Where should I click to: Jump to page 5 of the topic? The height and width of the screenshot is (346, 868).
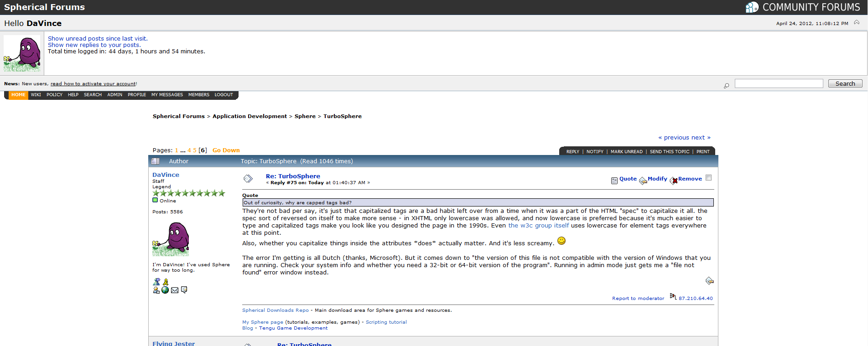[x=195, y=150]
